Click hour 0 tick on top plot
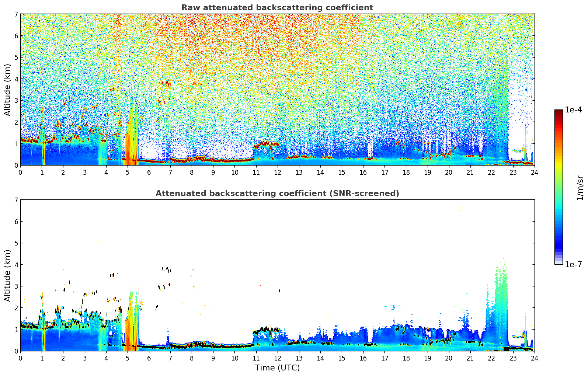 point(20,172)
